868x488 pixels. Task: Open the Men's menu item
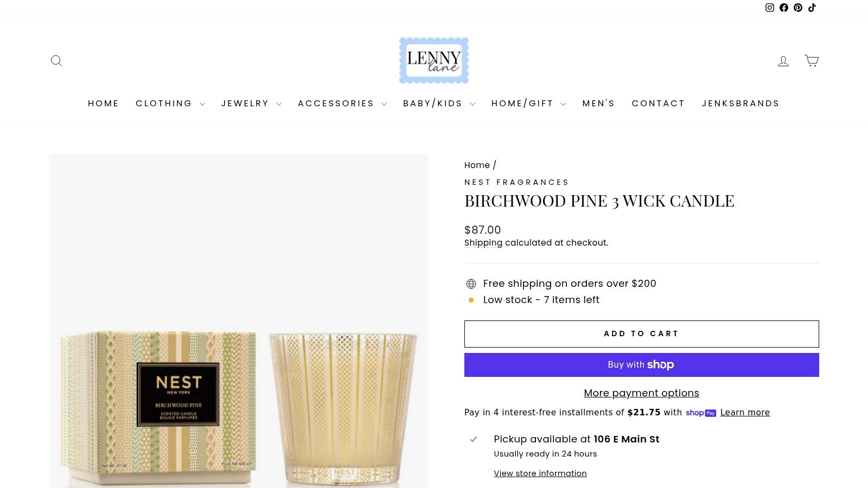pos(598,104)
